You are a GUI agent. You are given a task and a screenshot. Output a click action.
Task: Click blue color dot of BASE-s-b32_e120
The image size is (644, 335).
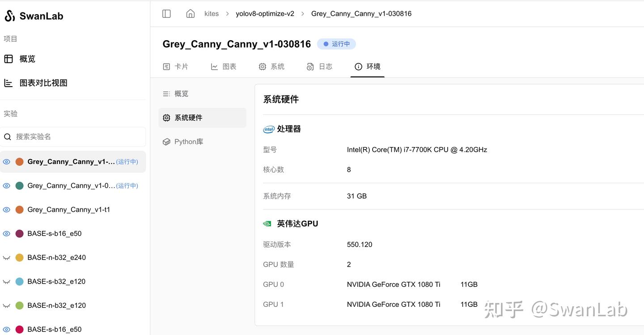click(19, 282)
